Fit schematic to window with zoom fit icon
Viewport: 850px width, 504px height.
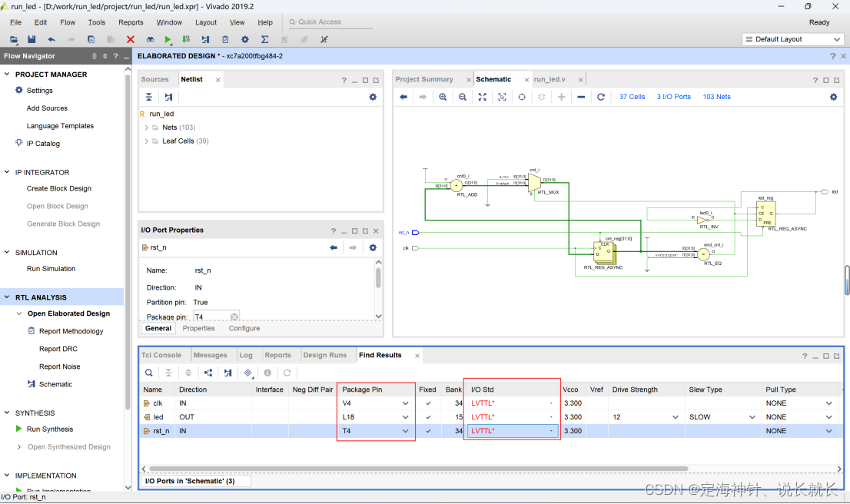482,97
